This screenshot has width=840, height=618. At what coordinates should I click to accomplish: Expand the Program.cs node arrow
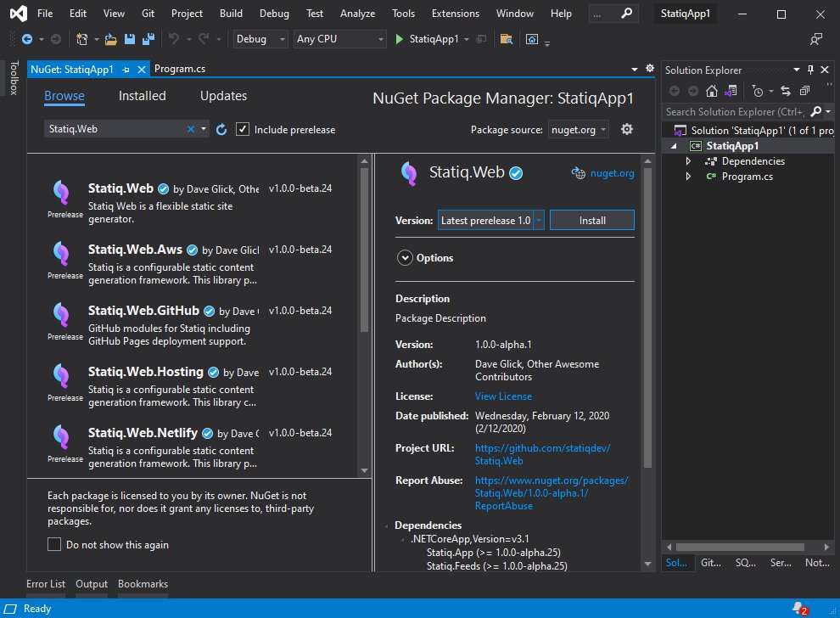point(688,177)
